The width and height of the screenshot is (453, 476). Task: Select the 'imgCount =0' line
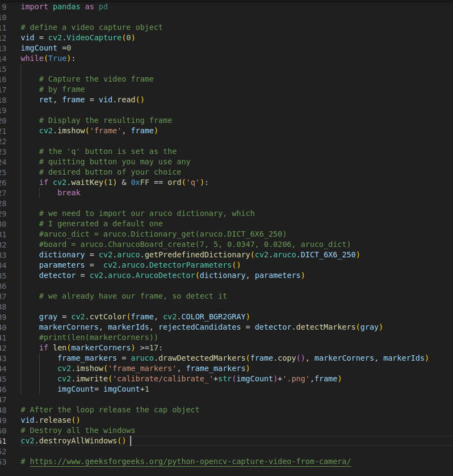pyautogui.click(x=46, y=48)
